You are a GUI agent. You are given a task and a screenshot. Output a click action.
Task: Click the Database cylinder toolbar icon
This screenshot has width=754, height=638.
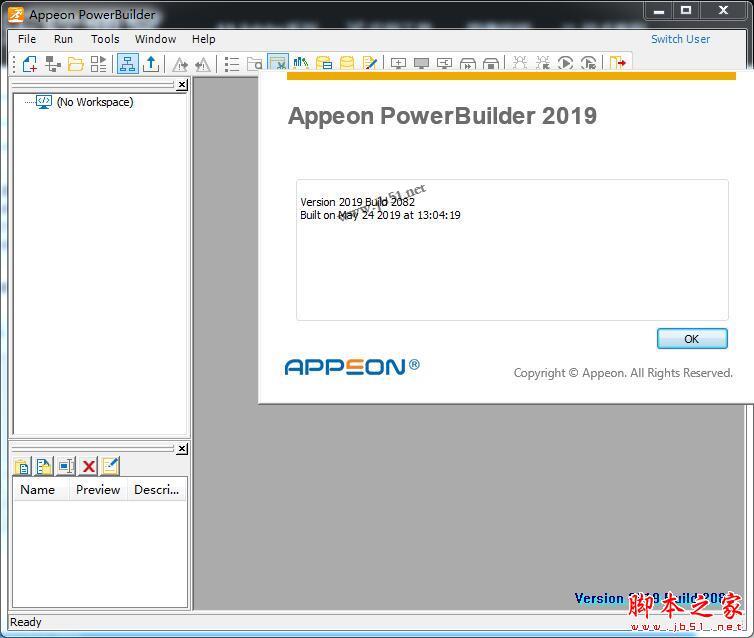(347, 63)
